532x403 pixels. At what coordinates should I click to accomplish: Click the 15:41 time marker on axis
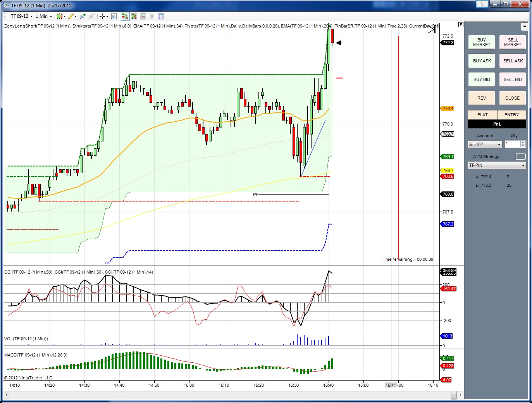(391, 385)
